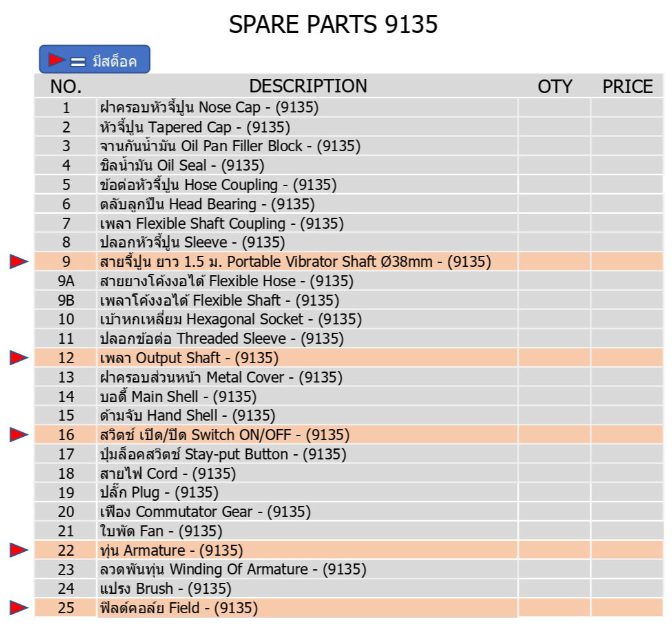Click the red arrow beside row 9
The width and height of the screenshot is (672, 641).
[x=19, y=262]
